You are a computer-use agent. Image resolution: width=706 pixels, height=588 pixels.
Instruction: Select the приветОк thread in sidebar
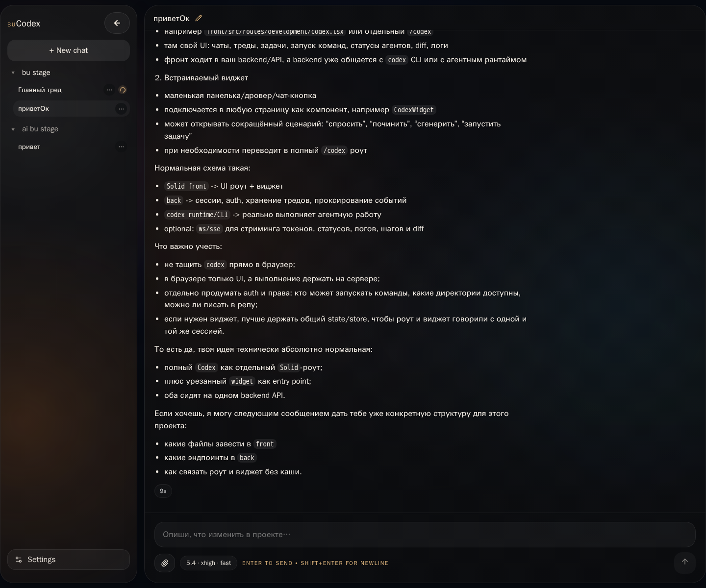[x=34, y=109]
